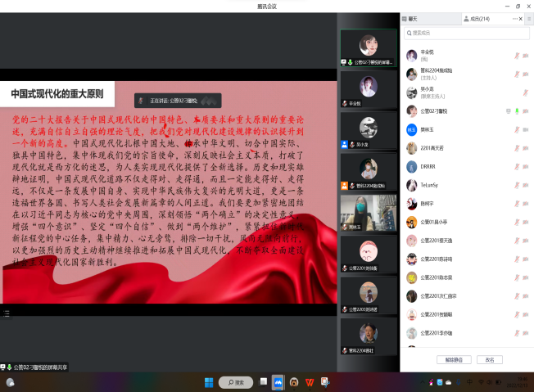Toggle camera icon for 樊林玉
The height and width of the screenshot is (392, 534).
pyautogui.click(x=526, y=129)
